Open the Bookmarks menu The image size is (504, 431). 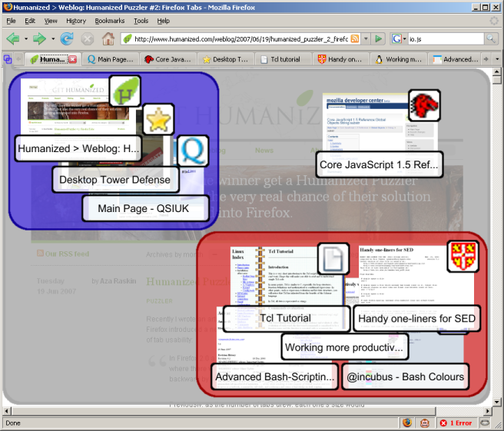pyautogui.click(x=109, y=21)
